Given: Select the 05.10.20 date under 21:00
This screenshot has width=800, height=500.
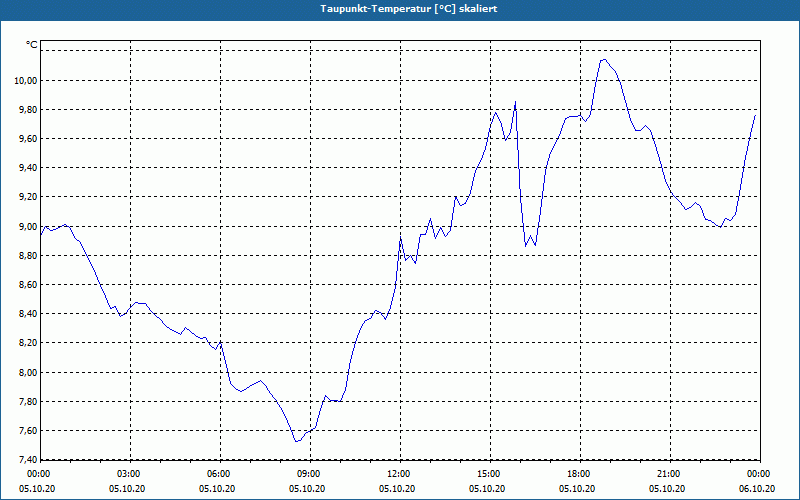Looking at the screenshot, I should (x=667, y=489).
